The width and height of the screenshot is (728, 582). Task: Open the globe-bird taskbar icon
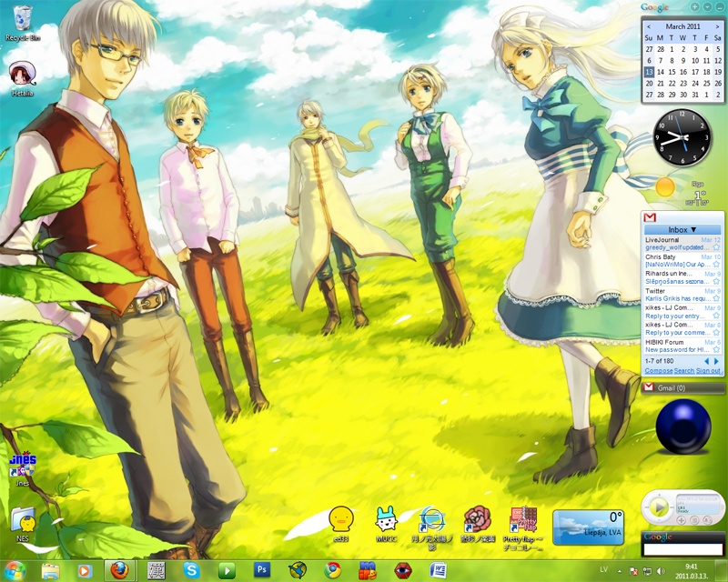pos(298,571)
